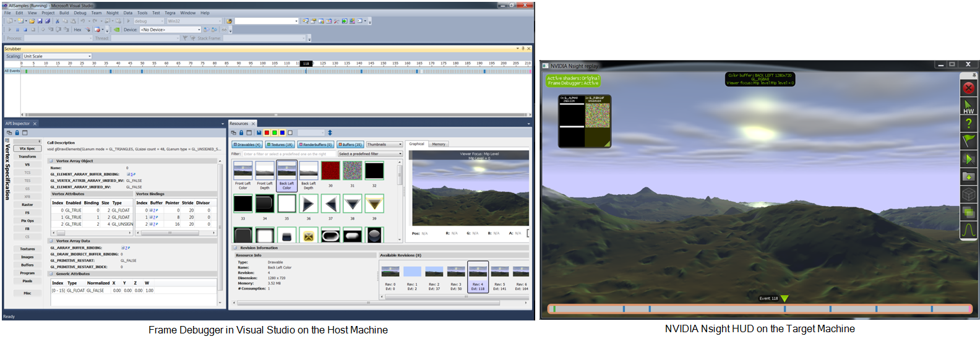Viewport: 980px width, 339px height.
Task: Select the Pix Ops pipeline stage
Action: [x=27, y=220]
